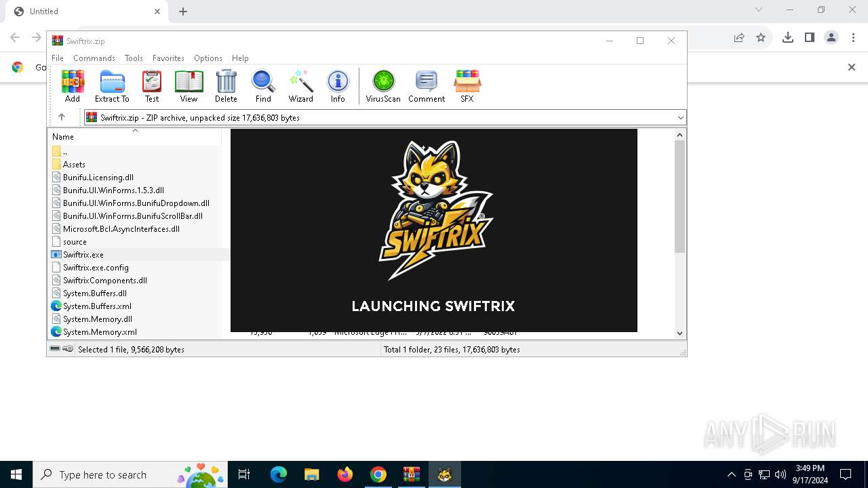This screenshot has height=488, width=868.
Task: Click the Extract To toolbar icon
Action: (x=112, y=86)
